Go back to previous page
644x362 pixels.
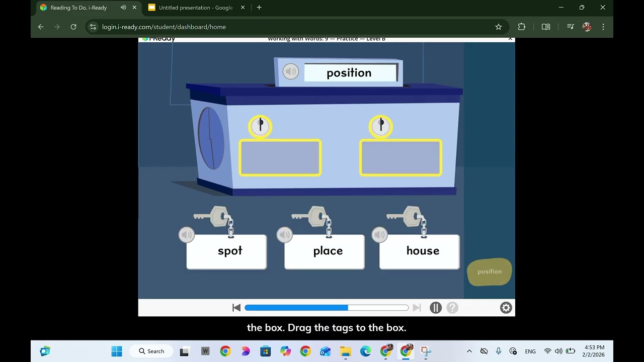[x=41, y=27]
